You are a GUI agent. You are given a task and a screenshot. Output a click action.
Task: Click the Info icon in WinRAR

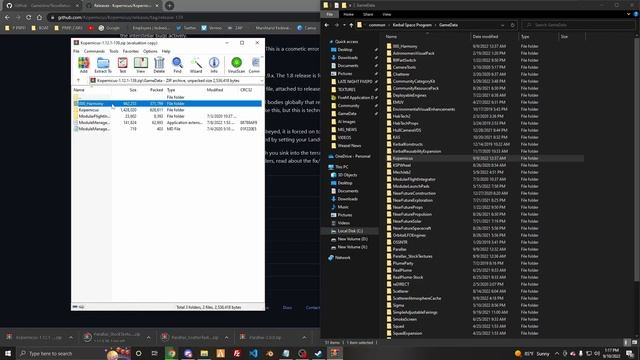coord(214,64)
